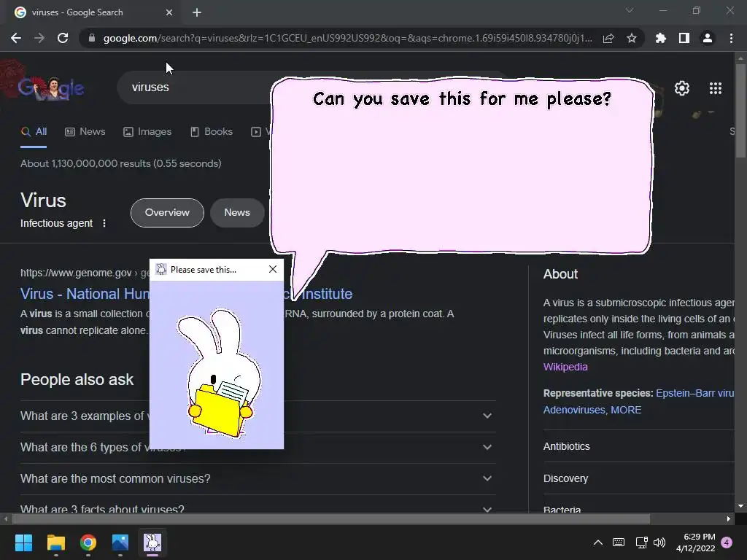Click the search box containing viruses

click(196, 87)
